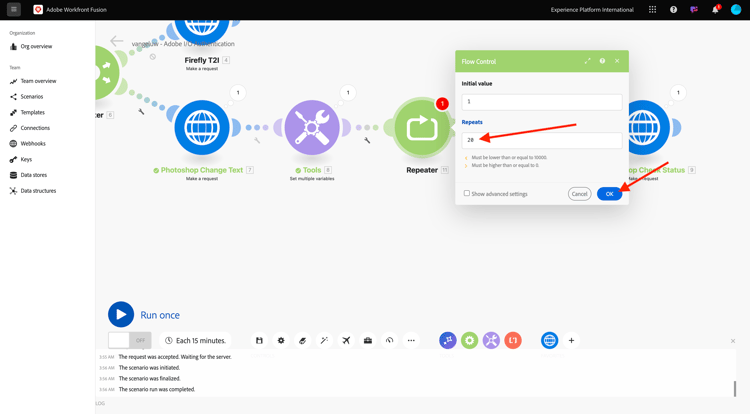The width and height of the screenshot is (750, 414).
Task: Click the briefcase icon in bottom toolbar
Action: click(368, 340)
